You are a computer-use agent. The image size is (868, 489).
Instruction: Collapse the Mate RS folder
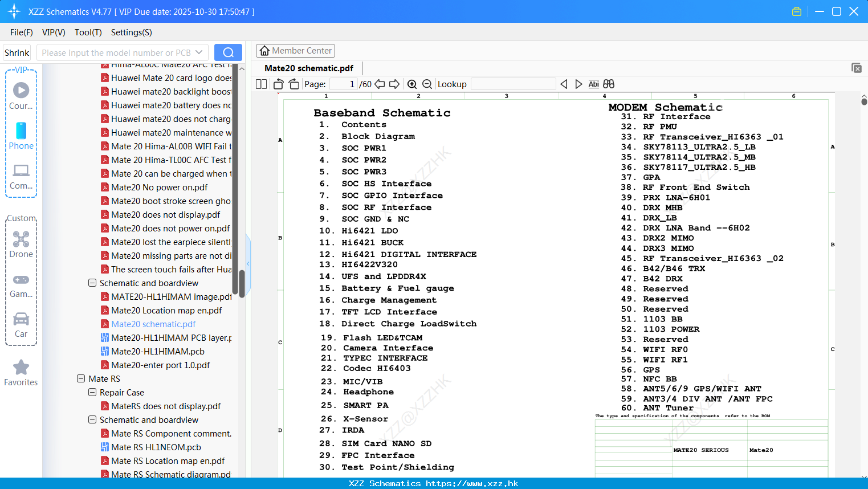pos(81,378)
